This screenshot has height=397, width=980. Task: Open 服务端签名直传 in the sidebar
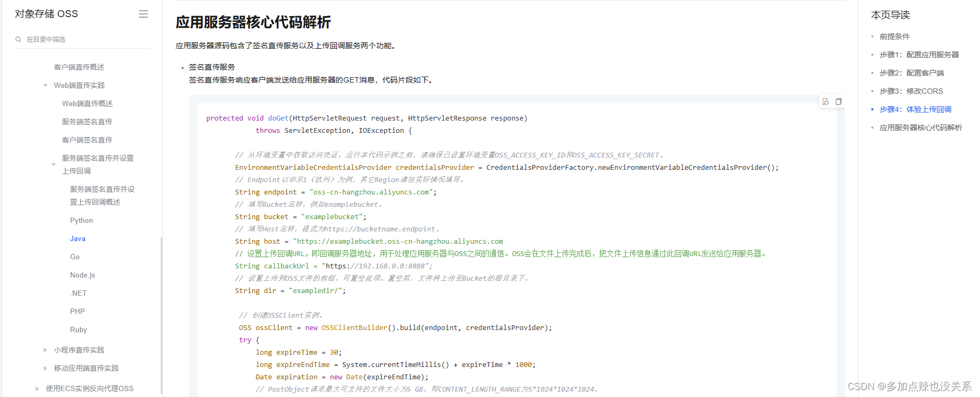point(87,122)
